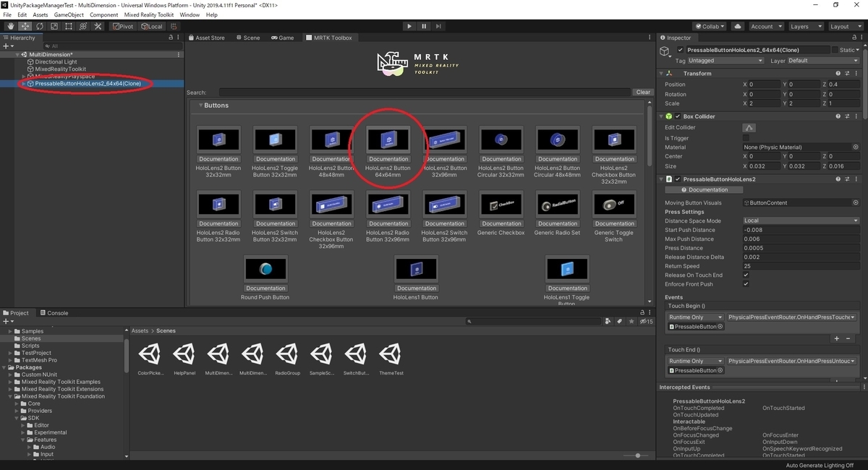Lock the Hierarchy panel
Screen dimensions: 868x470
click(171, 38)
